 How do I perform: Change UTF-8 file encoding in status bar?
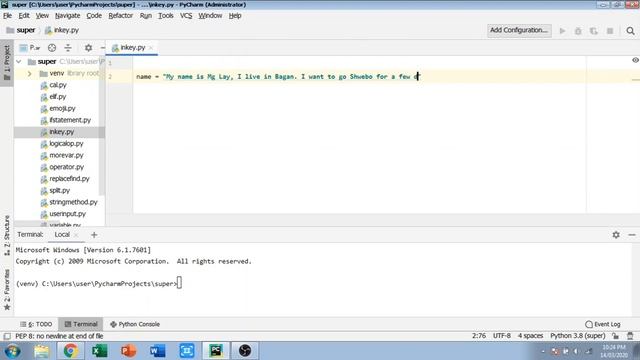click(502, 336)
